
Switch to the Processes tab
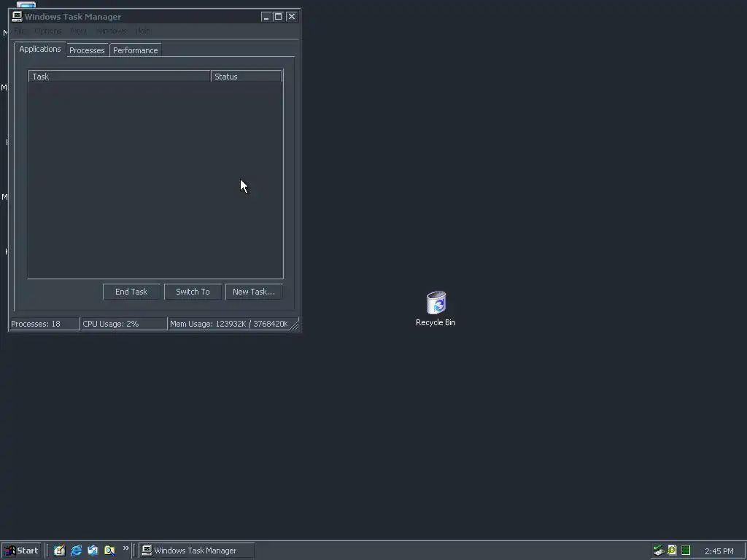point(87,50)
